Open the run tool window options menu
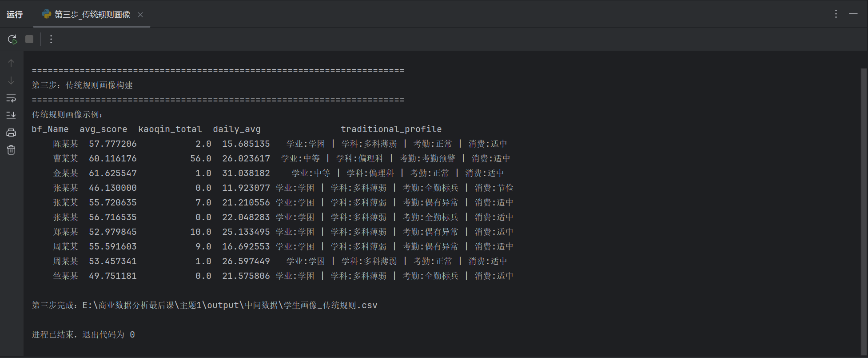The width and height of the screenshot is (868, 358). coord(836,14)
